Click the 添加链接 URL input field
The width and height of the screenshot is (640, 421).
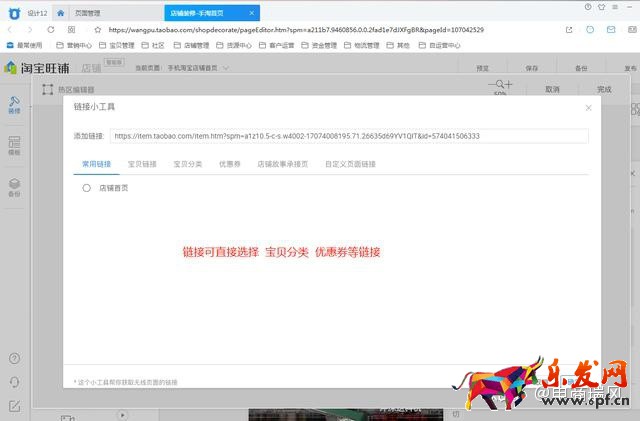pyautogui.click(x=348, y=136)
